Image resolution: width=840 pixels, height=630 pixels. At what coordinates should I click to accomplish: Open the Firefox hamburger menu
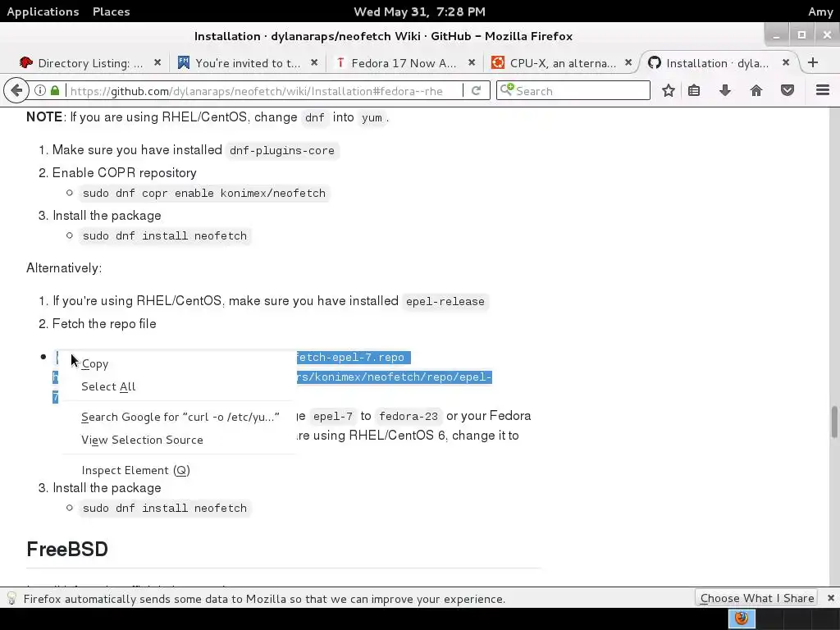[x=823, y=90]
